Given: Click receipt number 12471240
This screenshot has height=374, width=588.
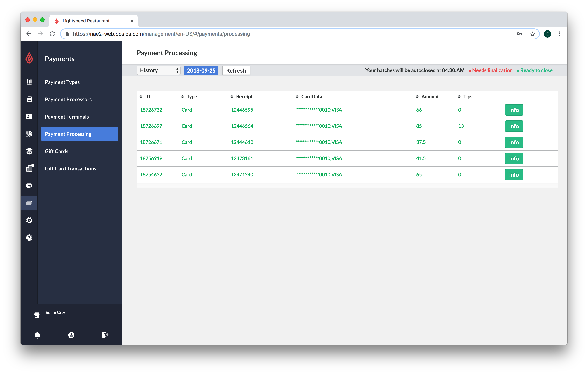Looking at the screenshot, I should 242,175.
